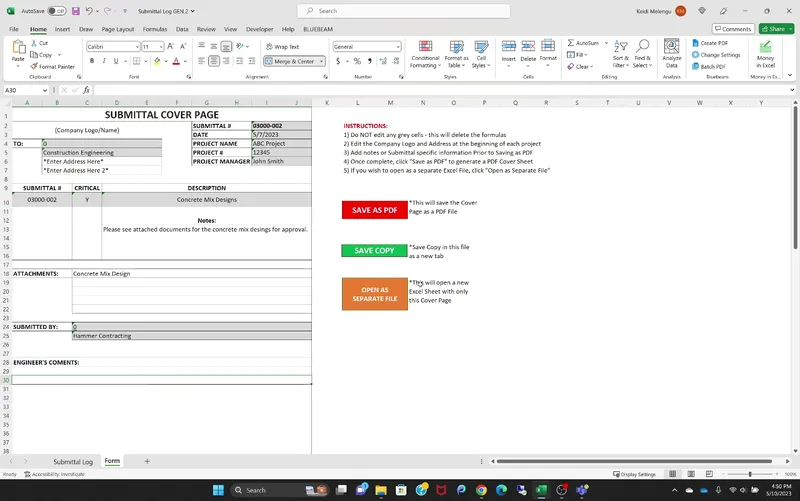Click the font color A swatch
Screen dimensions: 800x501
coord(176,61)
